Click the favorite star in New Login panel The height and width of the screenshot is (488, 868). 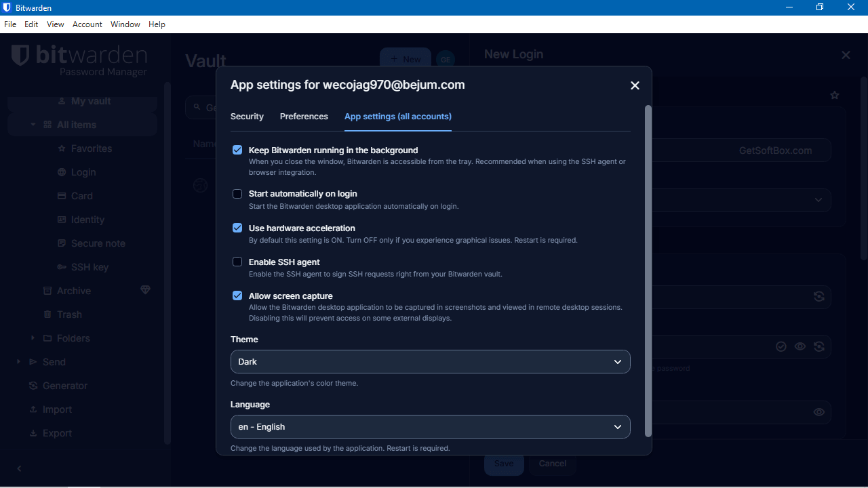point(835,96)
